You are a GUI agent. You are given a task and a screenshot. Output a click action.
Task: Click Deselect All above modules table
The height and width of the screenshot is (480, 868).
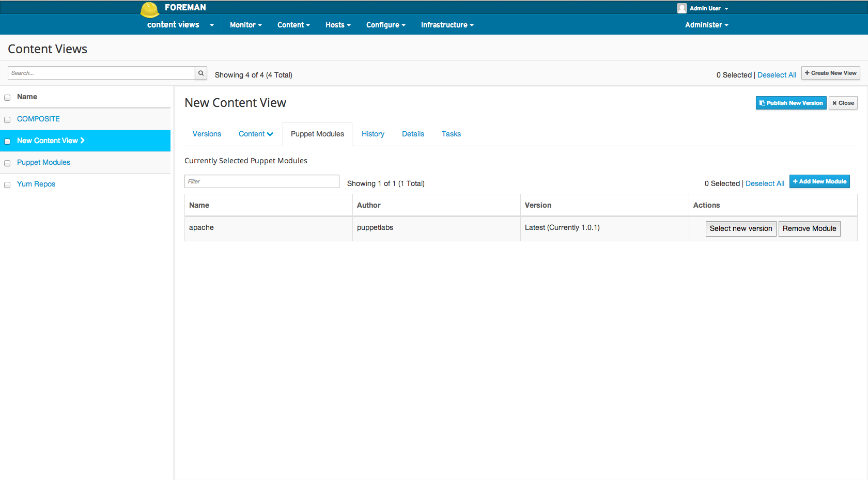pyautogui.click(x=765, y=183)
